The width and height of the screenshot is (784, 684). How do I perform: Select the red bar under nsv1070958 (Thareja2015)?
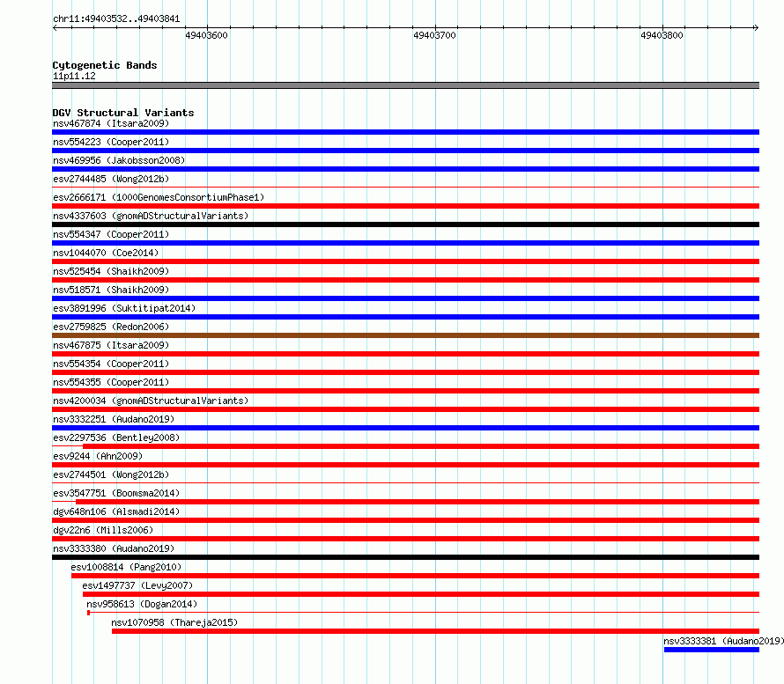(435, 631)
